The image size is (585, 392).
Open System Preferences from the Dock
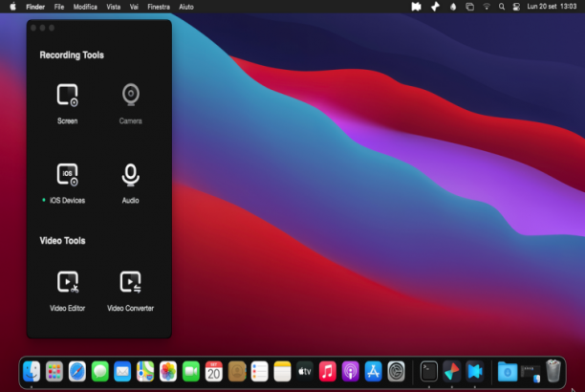tap(397, 371)
